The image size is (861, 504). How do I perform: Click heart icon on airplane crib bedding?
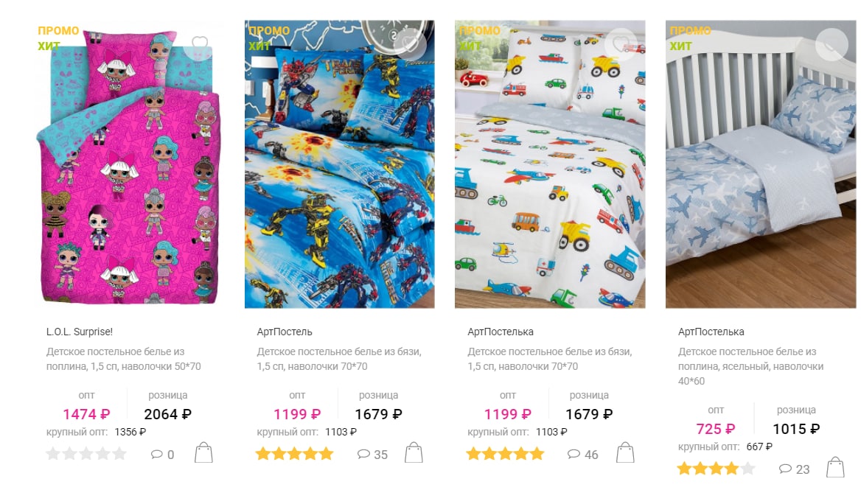coord(832,44)
